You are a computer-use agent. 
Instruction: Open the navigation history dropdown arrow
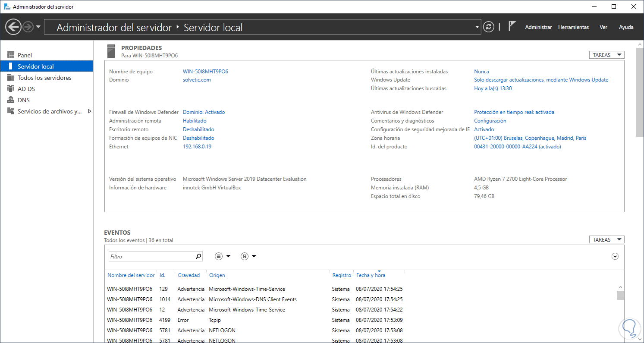pyautogui.click(x=38, y=27)
